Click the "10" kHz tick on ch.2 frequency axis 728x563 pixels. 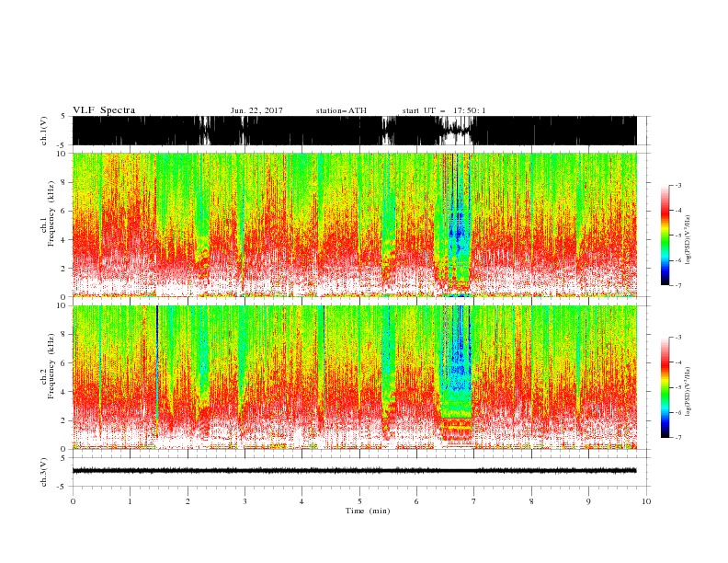click(63, 305)
